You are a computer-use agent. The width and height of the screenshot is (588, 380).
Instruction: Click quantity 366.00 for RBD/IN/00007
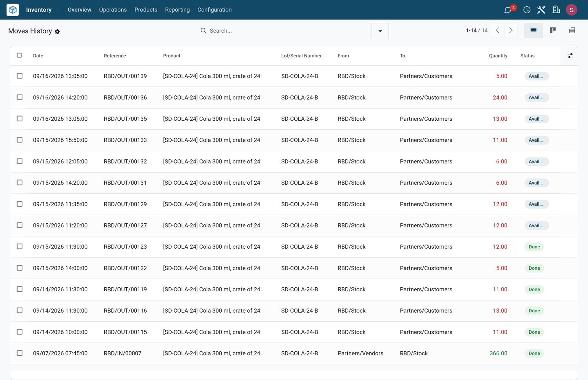pos(498,354)
